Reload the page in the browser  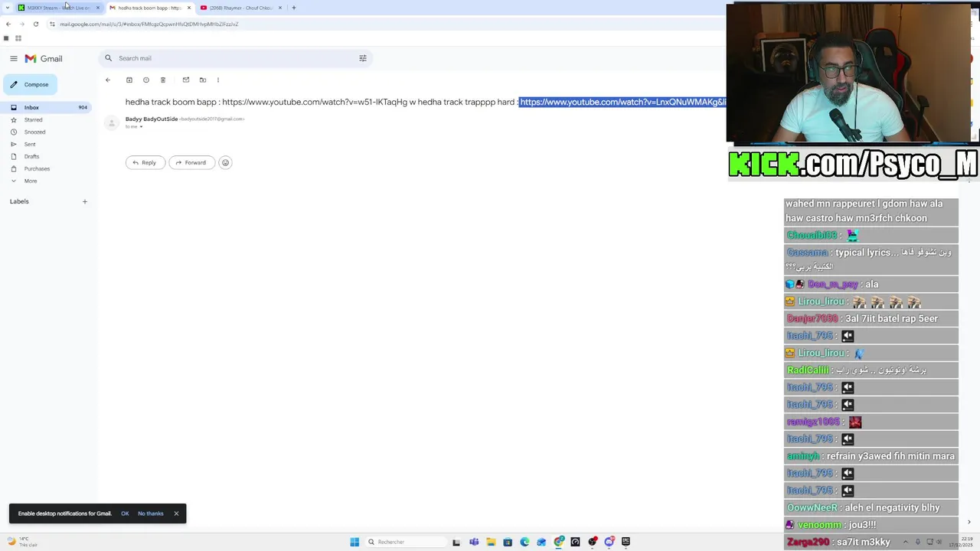36,24
